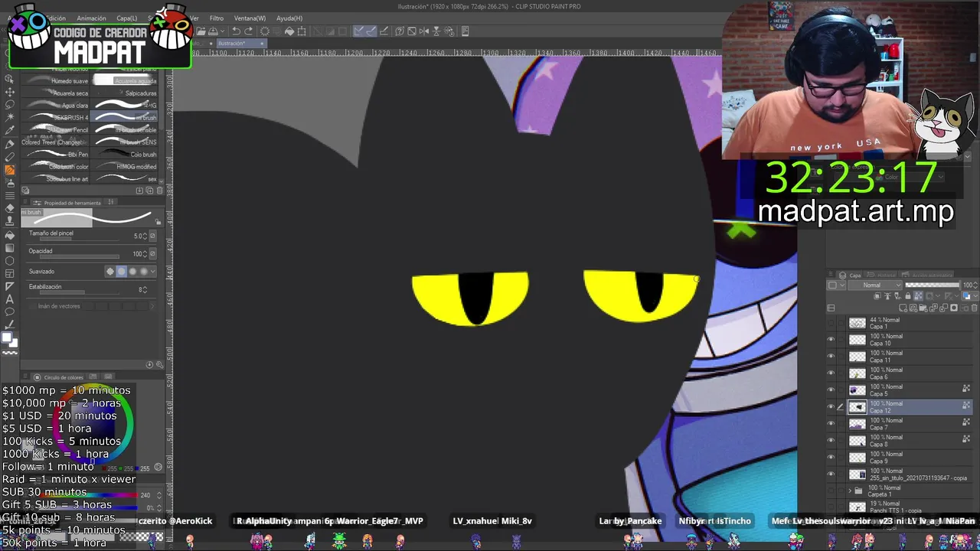980x551 pixels.
Task: Hide the Capa 7 layer
Action: coord(831,424)
